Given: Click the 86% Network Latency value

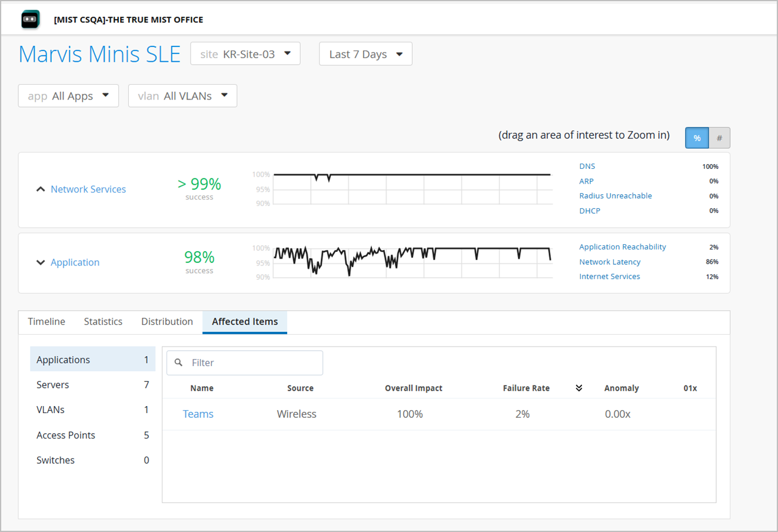Looking at the screenshot, I should click(712, 262).
